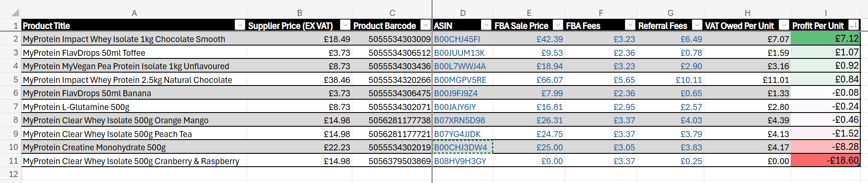Viewport: 868px width, 183px height.
Task: Select column A header
Action: (134, 13)
